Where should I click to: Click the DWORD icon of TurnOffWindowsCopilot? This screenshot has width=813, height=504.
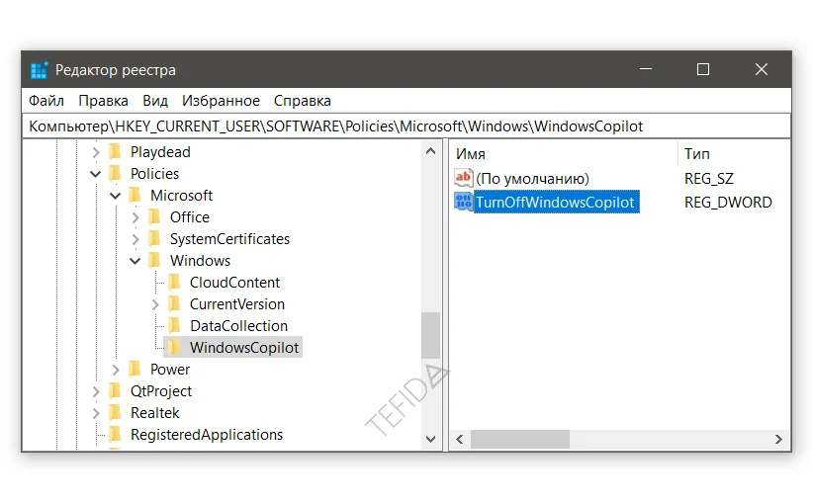[464, 202]
